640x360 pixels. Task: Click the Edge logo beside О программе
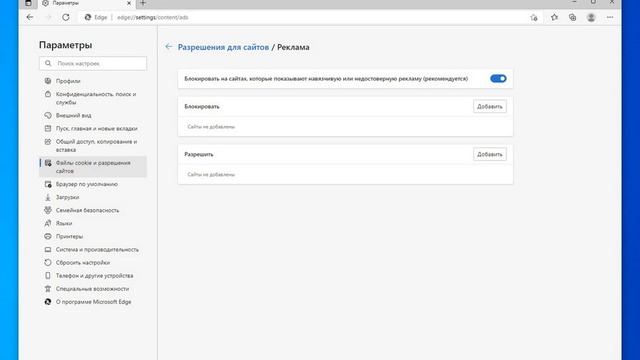tap(48, 302)
